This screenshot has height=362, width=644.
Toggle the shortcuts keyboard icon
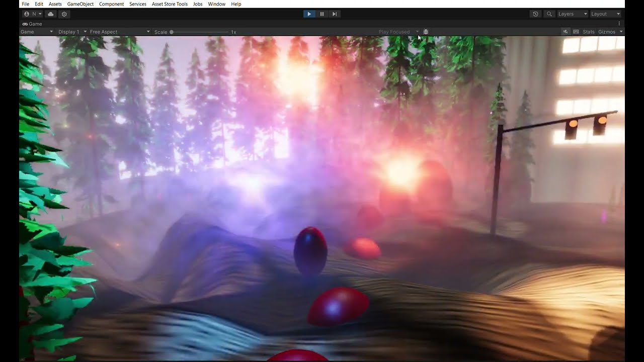coord(576,32)
